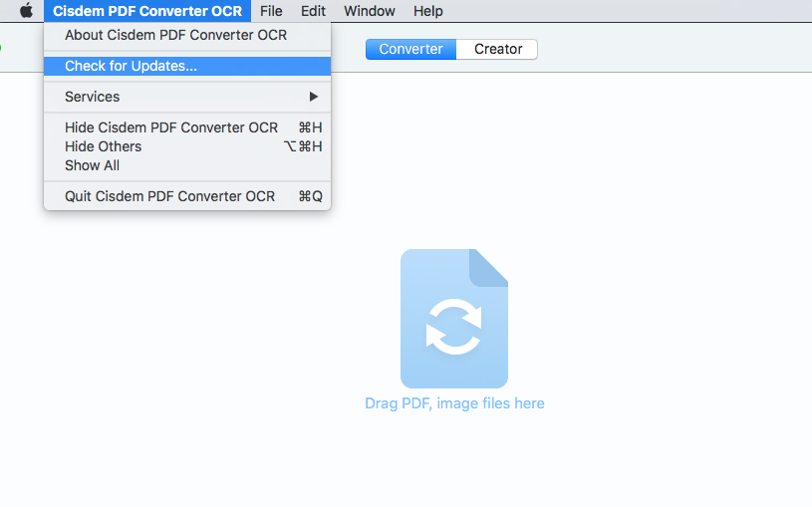This screenshot has width=812, height=507.
Task: Quit Cisdem PDF Converter OCR
Action: point(187,196)
